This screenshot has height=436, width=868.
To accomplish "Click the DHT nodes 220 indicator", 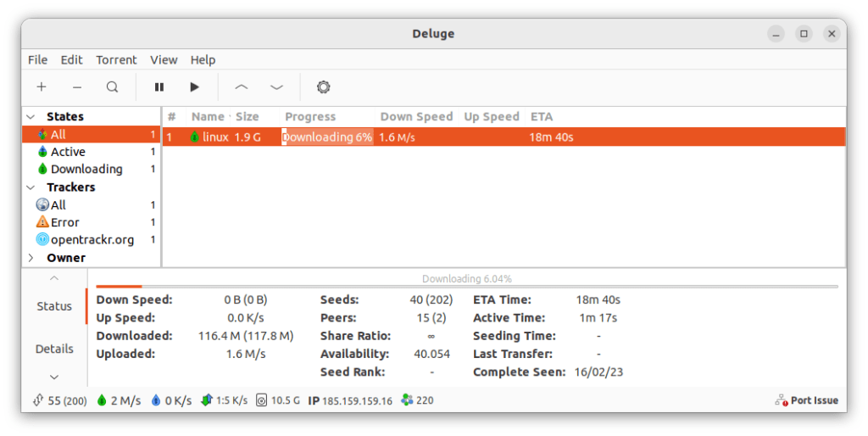I will (x=417, y=400).
